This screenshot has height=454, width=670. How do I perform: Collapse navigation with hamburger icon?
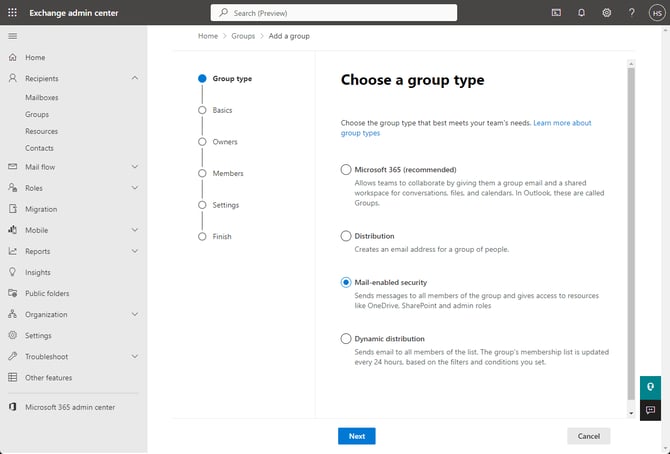pyautogui.click(x=12, y=36)
